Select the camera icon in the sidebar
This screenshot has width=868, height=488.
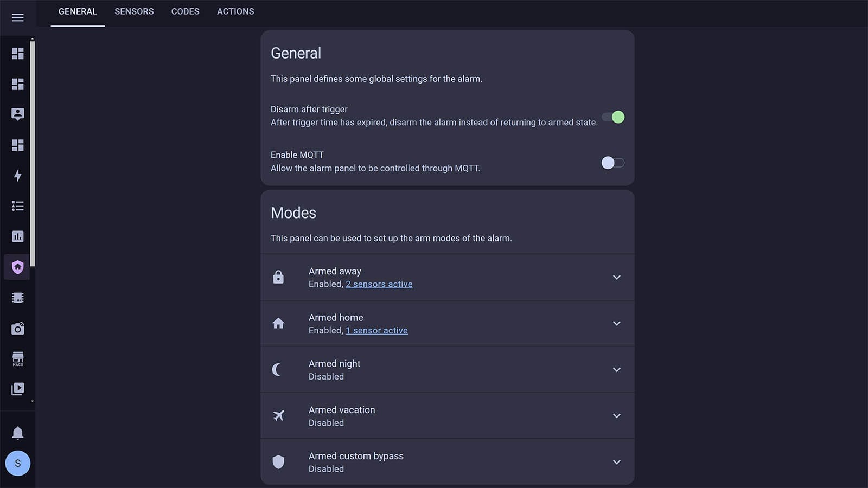[x=17, y=328]
